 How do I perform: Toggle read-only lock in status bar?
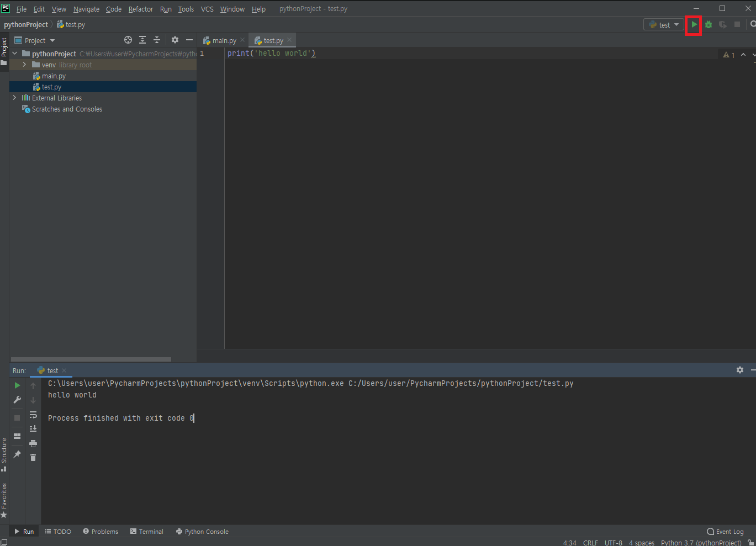tap(751, 543)
